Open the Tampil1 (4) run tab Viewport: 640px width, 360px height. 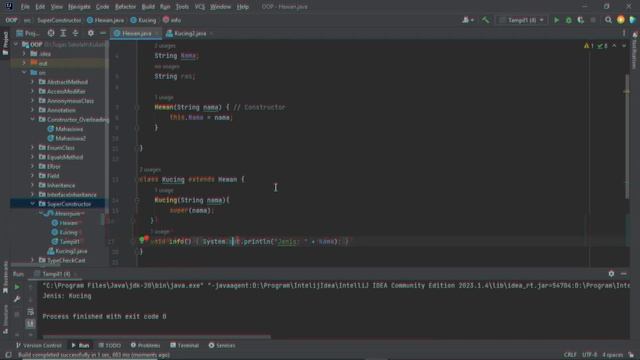56,274
